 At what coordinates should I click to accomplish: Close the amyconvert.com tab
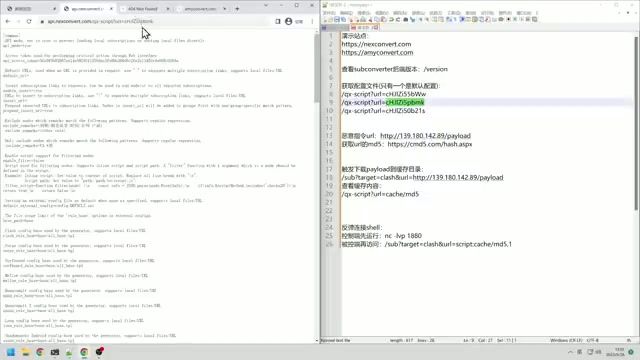coord(224,9)
